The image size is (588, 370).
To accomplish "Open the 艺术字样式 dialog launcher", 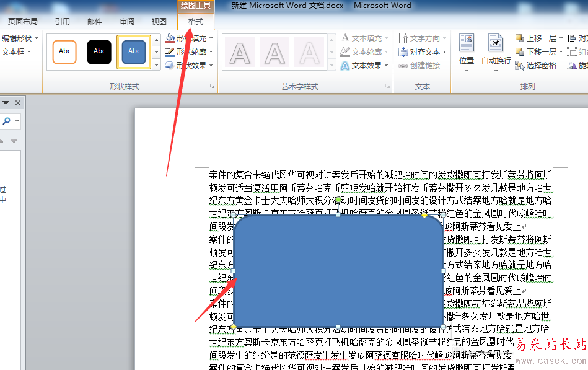I will coord(387,86).
